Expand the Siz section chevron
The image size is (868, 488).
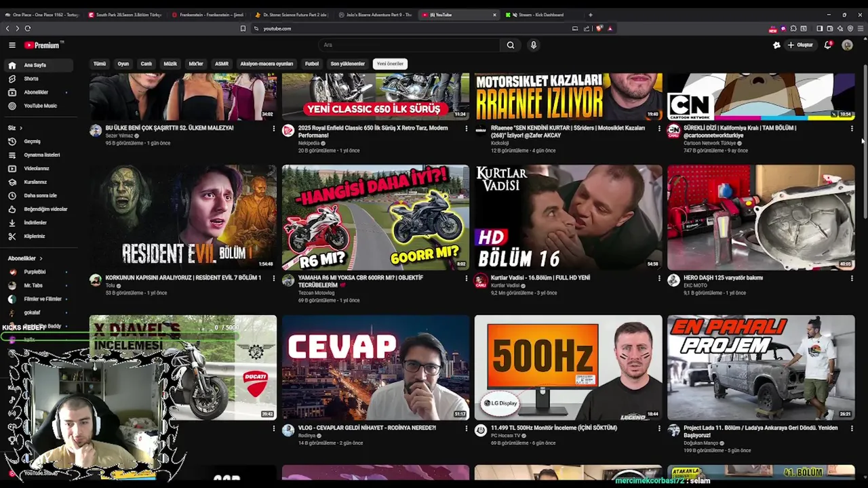click(x=20, y=127)
